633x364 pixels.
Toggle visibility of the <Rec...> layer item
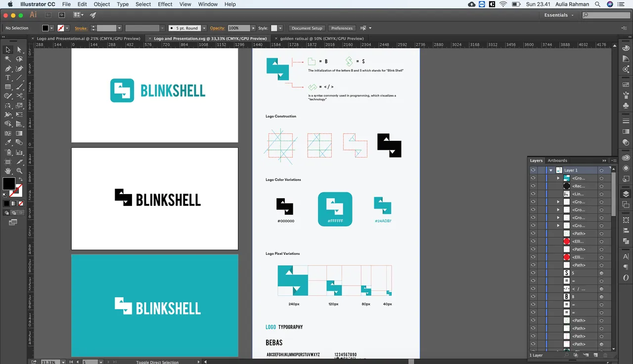[533, 186]
